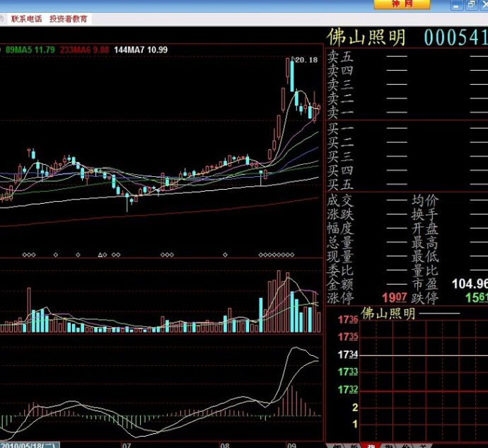Click the 20.18 high price marker
The image size is (488, 448).
coord(306,60)
